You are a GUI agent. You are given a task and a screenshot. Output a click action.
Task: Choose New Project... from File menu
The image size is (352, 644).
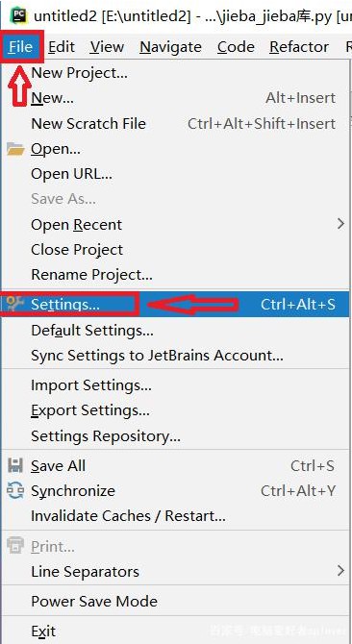(79, 73)
